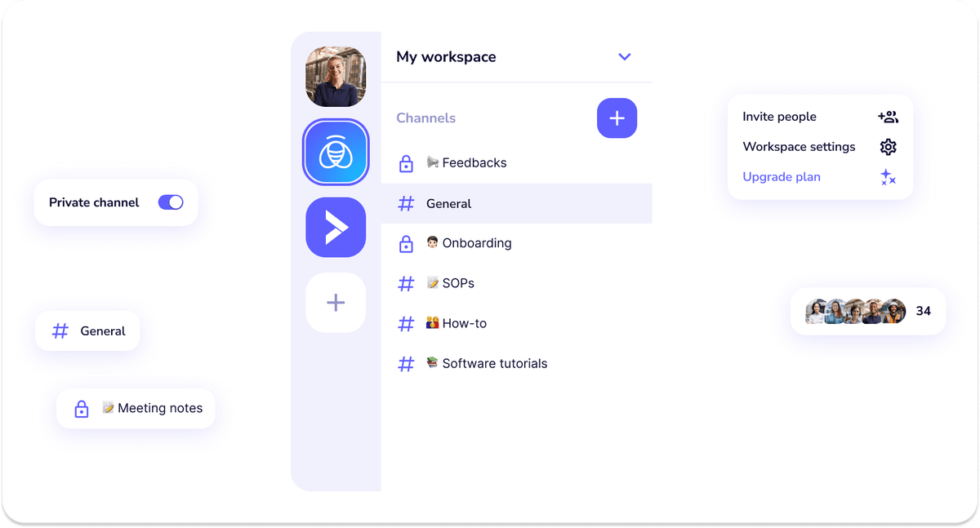Click the Invite people icon
Viewport: 980px width, 528px height.
888,116
